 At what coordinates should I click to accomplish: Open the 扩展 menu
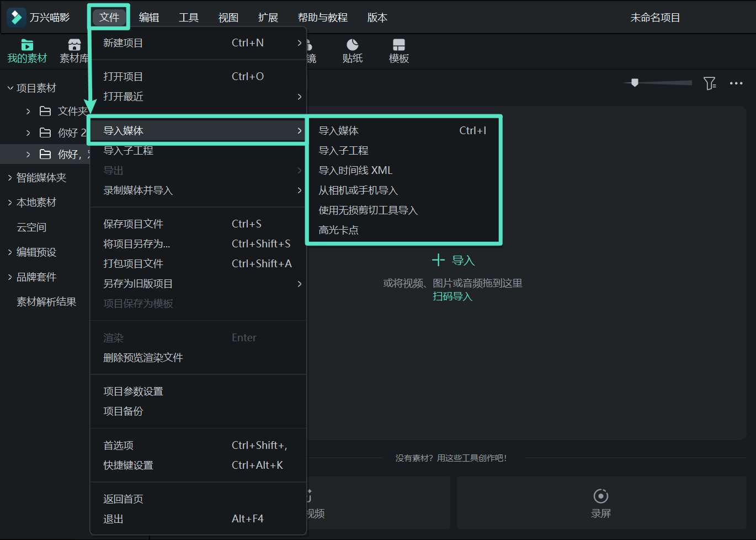(268, 18)
